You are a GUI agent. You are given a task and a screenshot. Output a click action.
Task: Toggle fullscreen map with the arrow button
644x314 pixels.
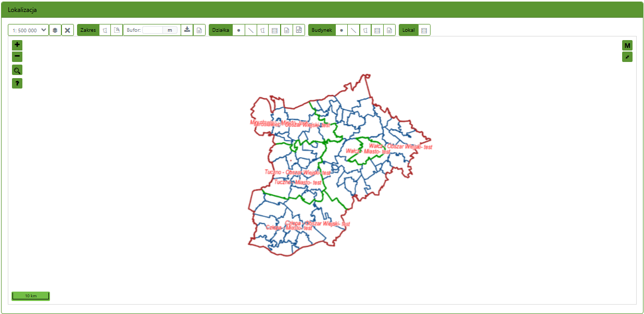click(x=627, y=57)
